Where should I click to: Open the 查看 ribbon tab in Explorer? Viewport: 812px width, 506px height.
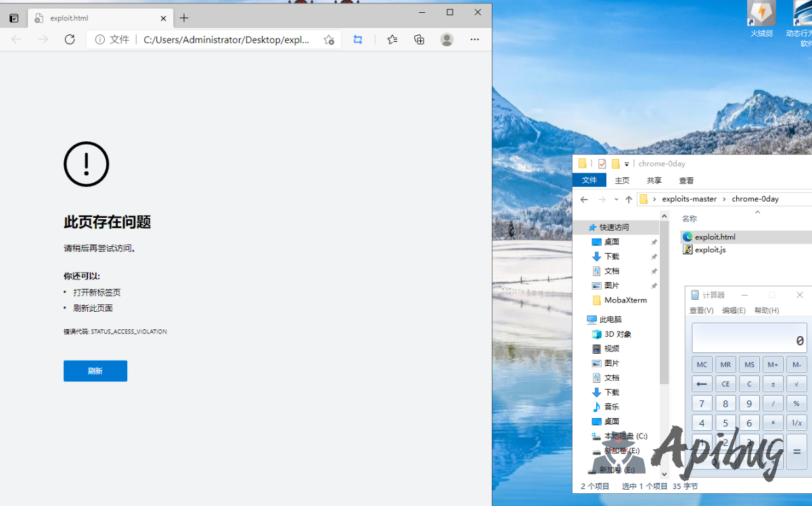point(686,181)
